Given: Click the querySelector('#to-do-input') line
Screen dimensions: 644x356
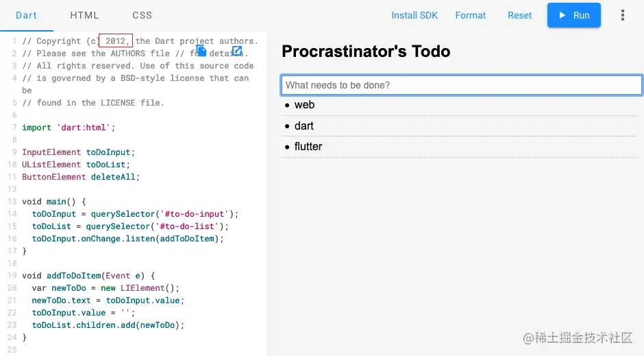Looking at the screenshot, I should 135,214.
